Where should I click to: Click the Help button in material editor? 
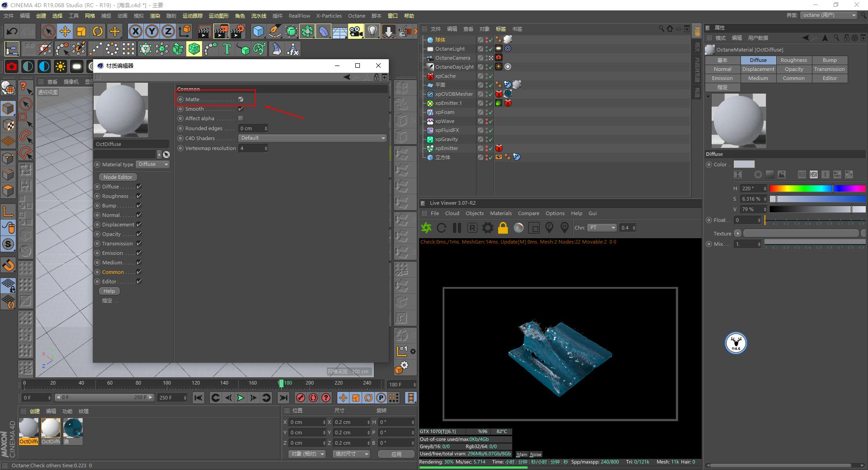(109, 291)
